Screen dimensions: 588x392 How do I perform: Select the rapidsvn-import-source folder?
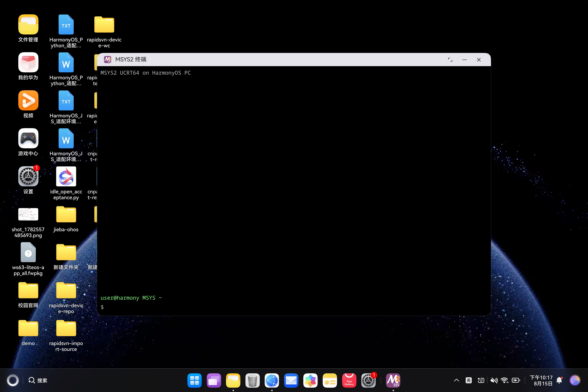point(66,328)
